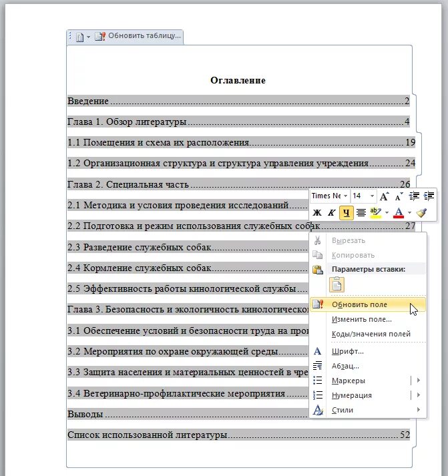
Task: Apply the red font color
Action: pos(399,213)
